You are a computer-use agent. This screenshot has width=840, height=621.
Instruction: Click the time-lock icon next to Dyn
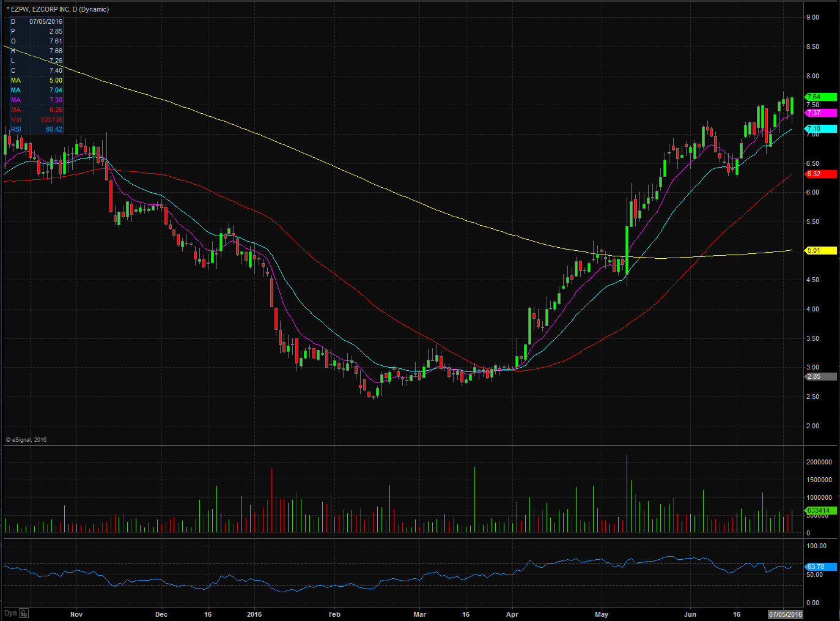point(24,613)
